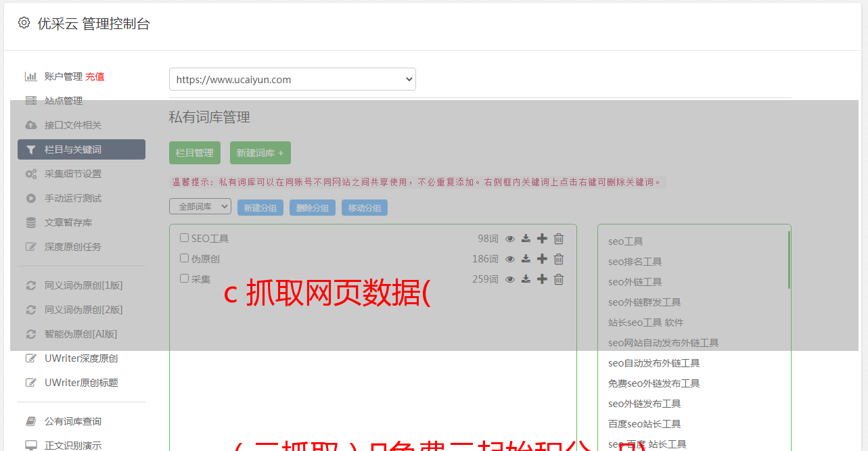This screenshot has height=451, width=868.
Task: Tick the SEO工具 checkbox
Action: tap(184, 238)
